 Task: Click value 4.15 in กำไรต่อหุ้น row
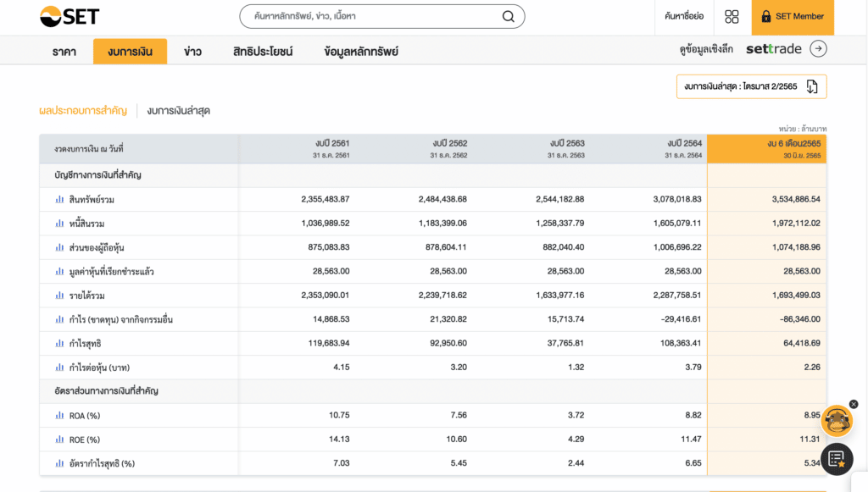(x=342, y=367)
